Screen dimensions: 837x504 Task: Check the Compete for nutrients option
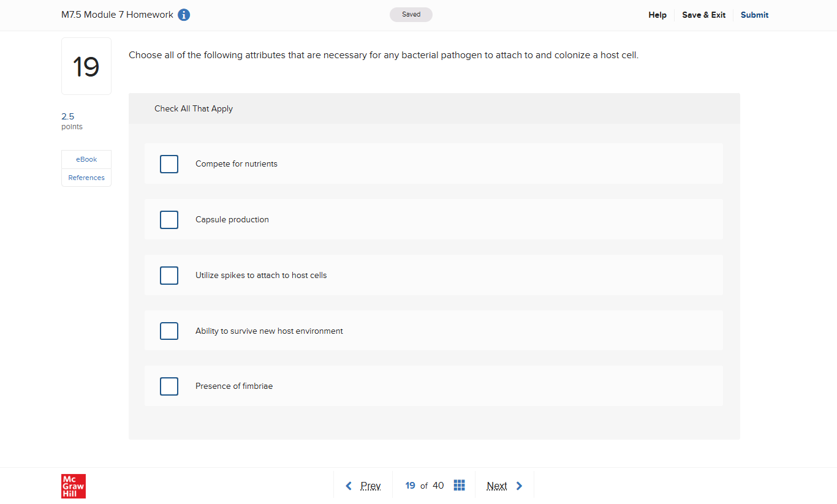pyautogui.click(x=169, y=164)
